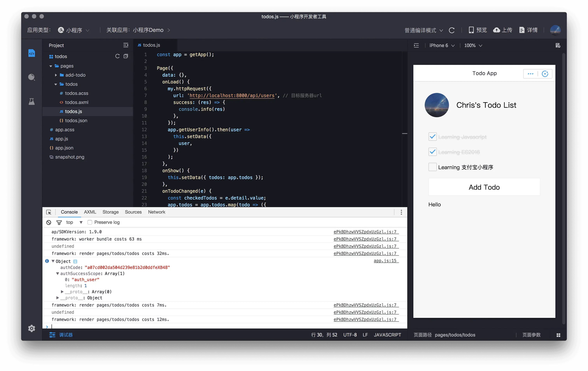Switch to the Network tab
Viewport: 588px width, 371px height.
coord(157,212)
